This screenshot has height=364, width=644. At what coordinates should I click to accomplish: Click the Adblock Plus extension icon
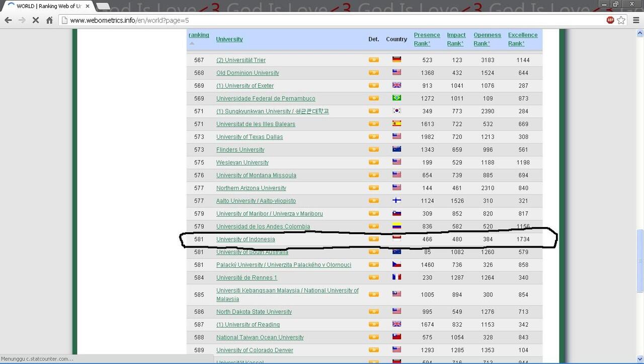(610, 20)
